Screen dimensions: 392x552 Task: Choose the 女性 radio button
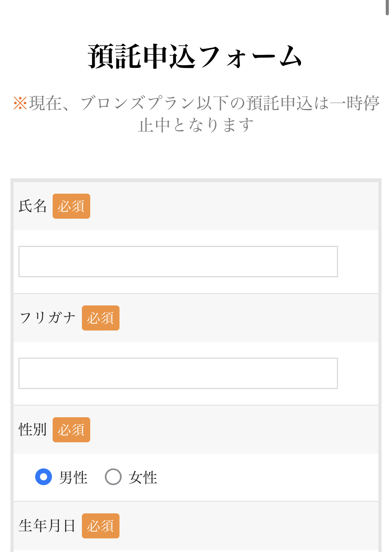point(113,477)
